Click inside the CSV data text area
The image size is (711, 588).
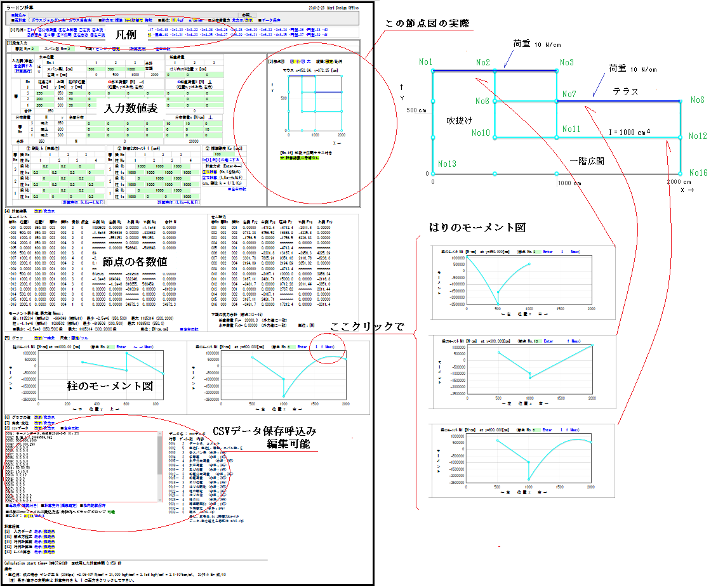point(81,467)
